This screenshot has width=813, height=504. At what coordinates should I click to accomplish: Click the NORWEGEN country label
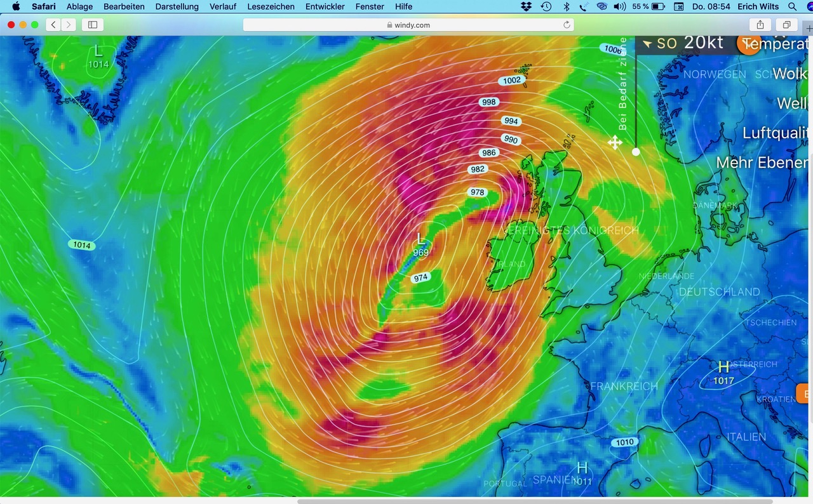(x=715, y=74)
